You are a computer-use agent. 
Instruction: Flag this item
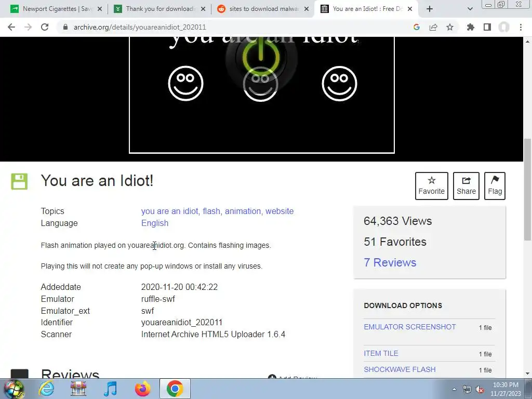(495, 186)
